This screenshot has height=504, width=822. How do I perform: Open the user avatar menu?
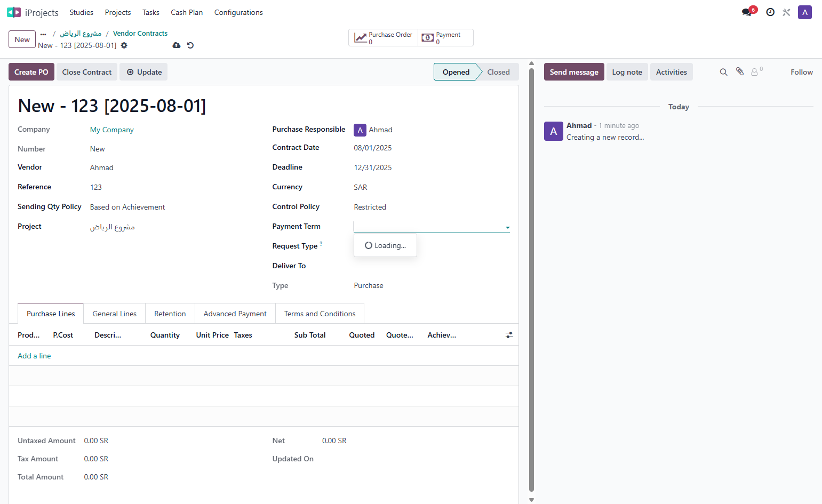(805, 12)
